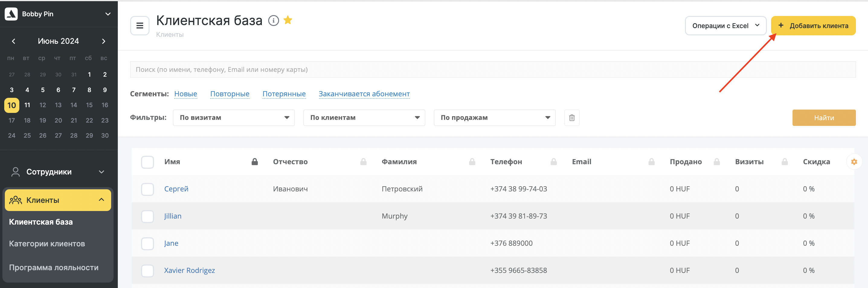The image size is (868, 288).
Task: Open Категории клиентов sidebar item
Action: pos(47,244)
